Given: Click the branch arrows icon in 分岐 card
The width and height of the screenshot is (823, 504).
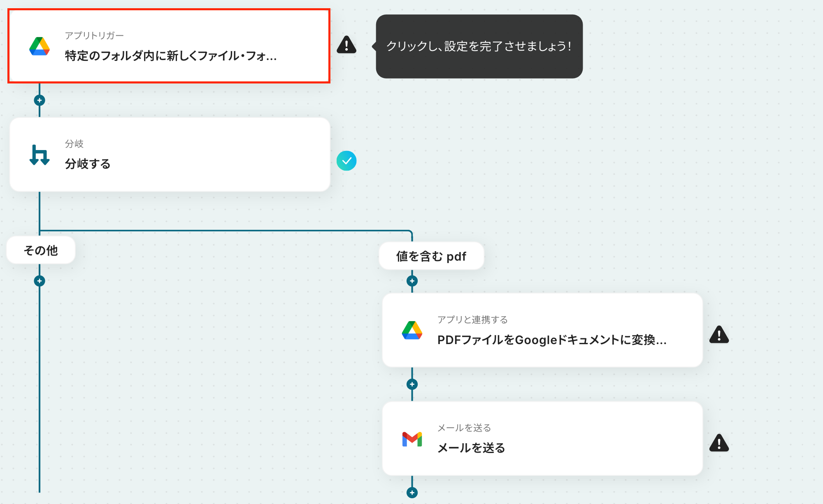Looking at the screenshot, I should (x=40, y=155).
